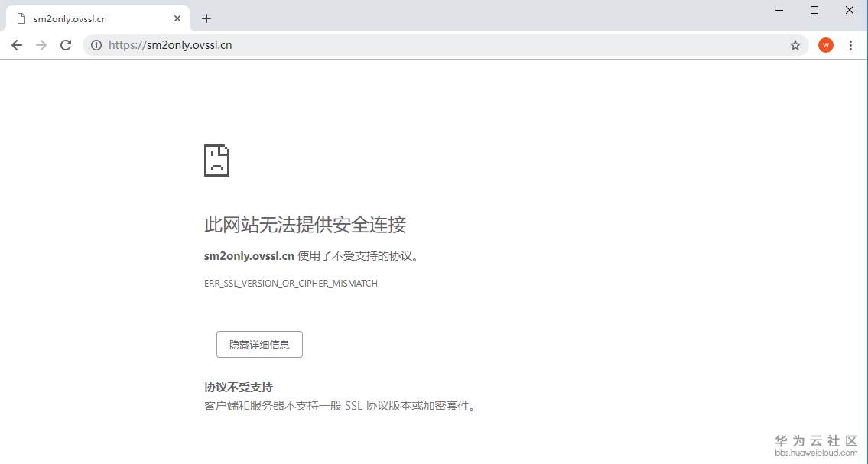This screenshot has width=868, height=464.
Task: Click the 隐藏详细信息 button
Action: point(259,344)
